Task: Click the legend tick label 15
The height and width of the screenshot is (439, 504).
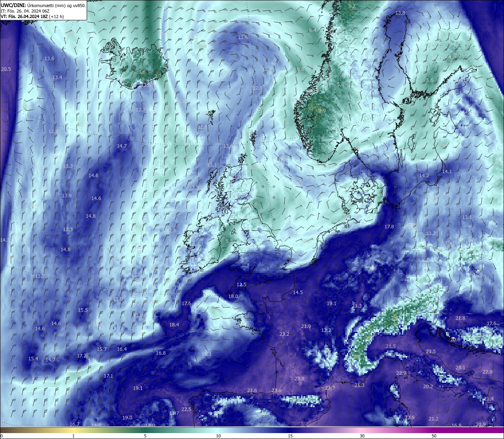Action: (290, 436)
